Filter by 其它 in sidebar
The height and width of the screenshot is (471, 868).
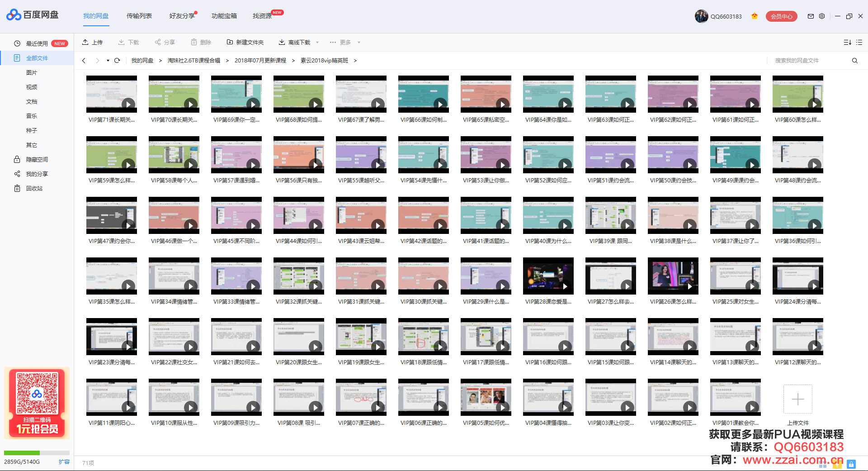pos(32,145)
